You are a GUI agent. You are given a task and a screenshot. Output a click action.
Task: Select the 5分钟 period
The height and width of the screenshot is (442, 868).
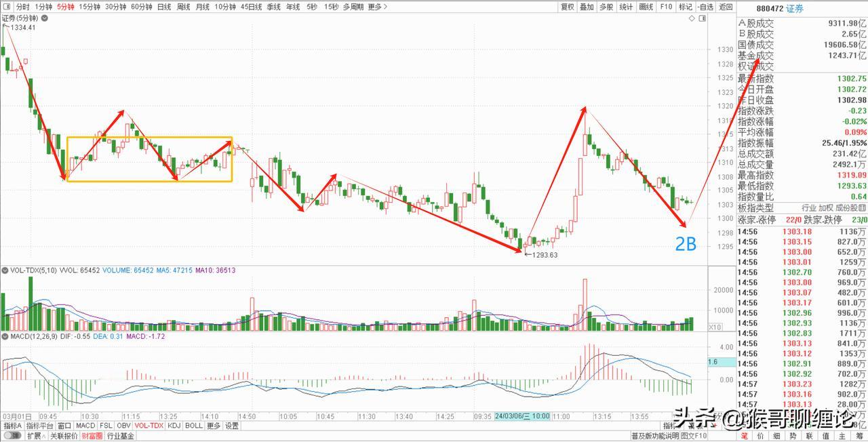tap(66, 7)
